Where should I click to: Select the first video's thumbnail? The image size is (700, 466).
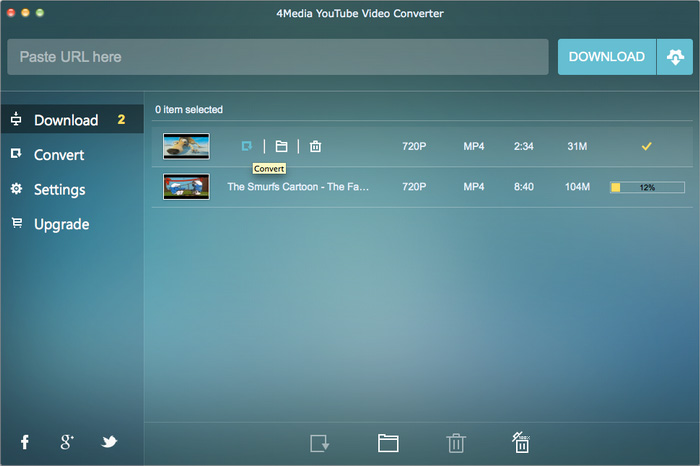click(187, 146)
